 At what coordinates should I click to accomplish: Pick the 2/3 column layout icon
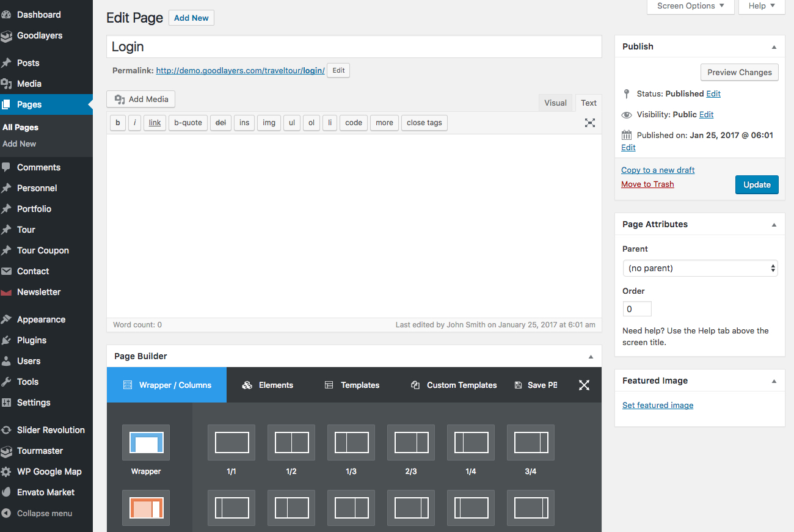[411, 443]
